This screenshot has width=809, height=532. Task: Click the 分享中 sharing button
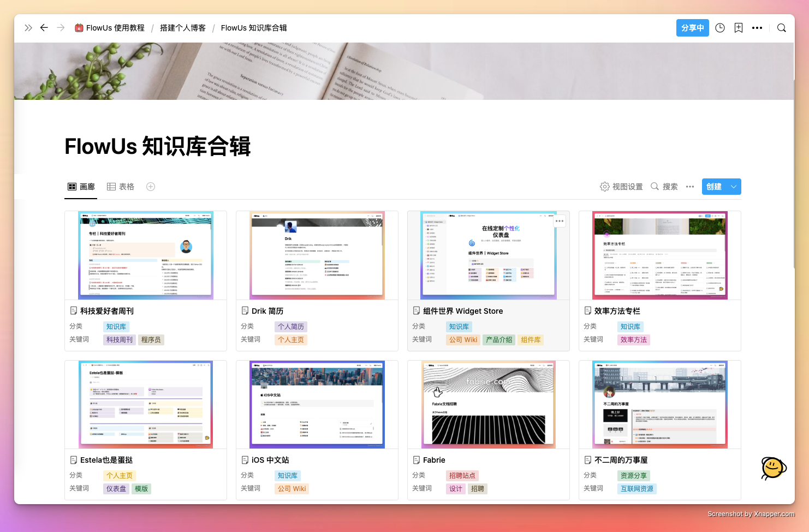[692, 28]
